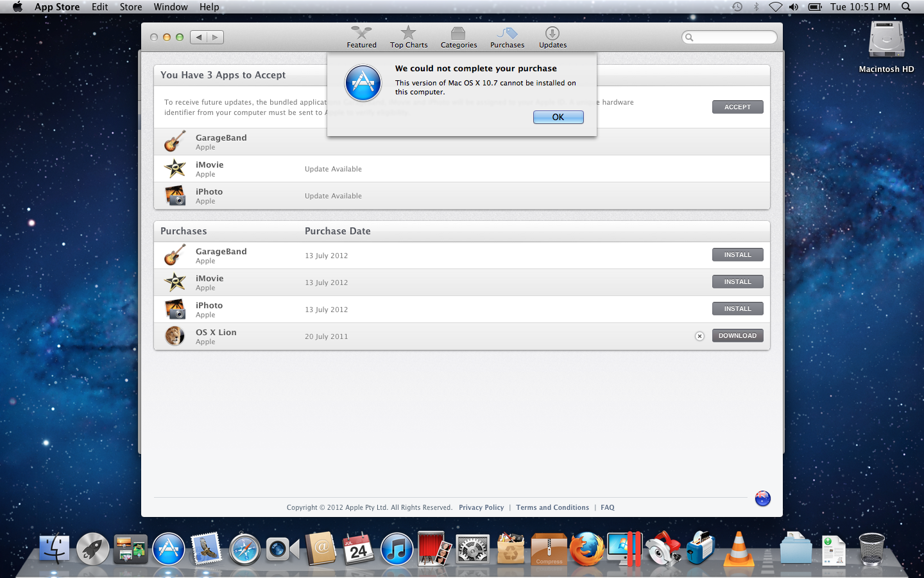Install GarageBand from Purchases

point(738,255)
